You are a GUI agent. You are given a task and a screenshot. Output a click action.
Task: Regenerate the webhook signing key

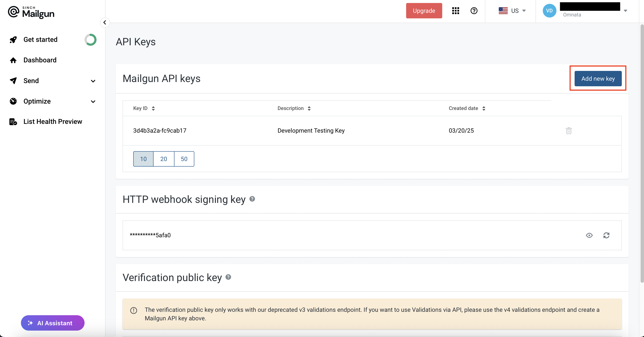tap(606, 235)
